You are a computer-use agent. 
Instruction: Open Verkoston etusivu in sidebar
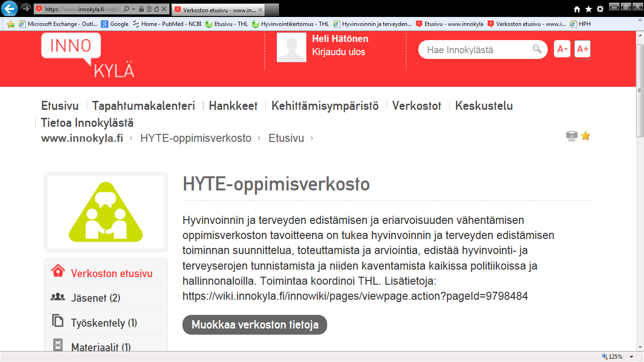[112, 274]
